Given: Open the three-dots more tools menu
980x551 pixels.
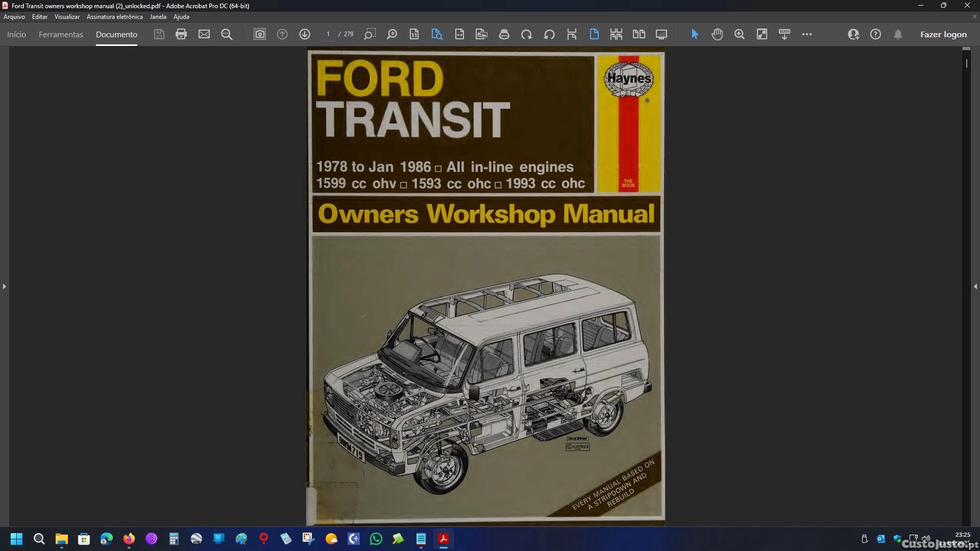Looking at the screenshot, I should click(807, 34).
